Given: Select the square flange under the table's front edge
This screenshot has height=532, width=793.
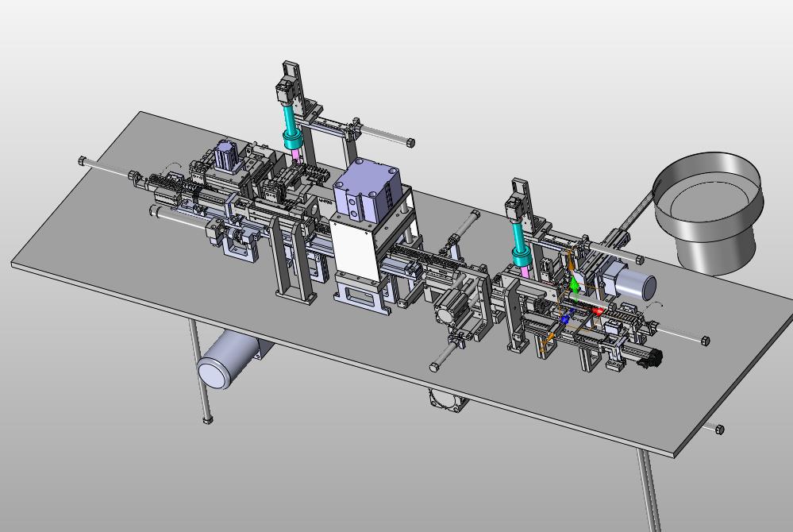Looking at the screenshot, I should click(448, 401).
